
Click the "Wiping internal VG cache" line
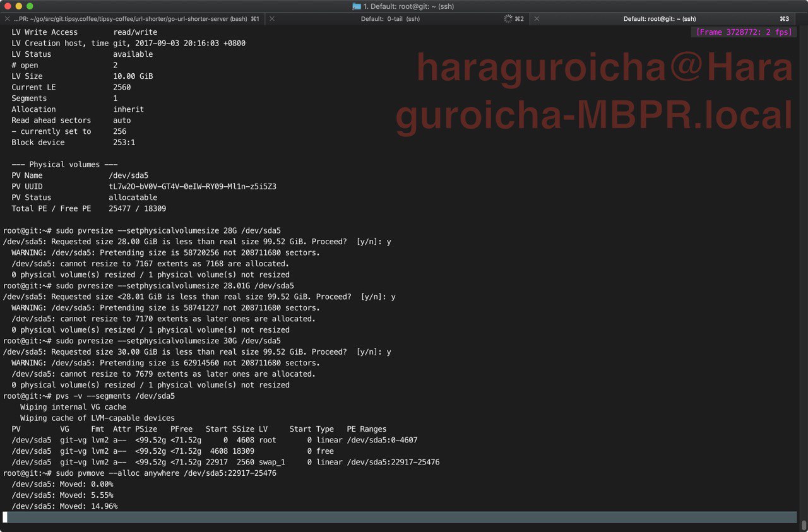click(73, 407)
